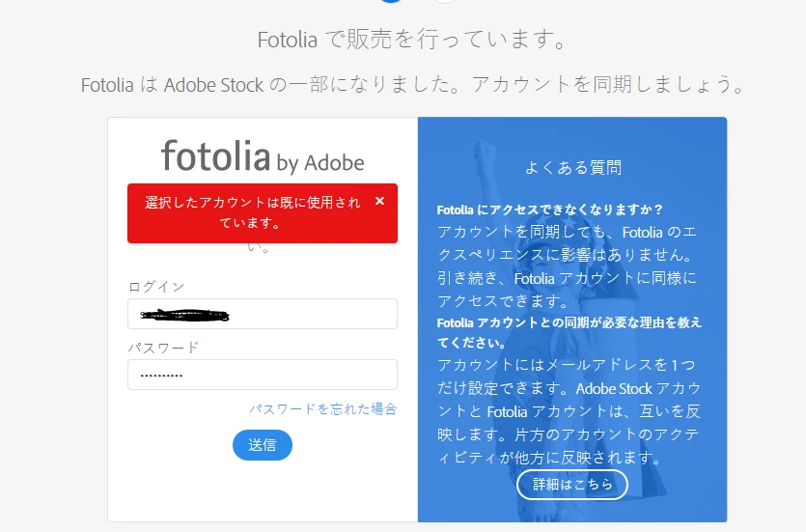The image size is (806, 532).
Task: Focus the パスワード input field
Action: pyautogui.click(x=263, y=375)
